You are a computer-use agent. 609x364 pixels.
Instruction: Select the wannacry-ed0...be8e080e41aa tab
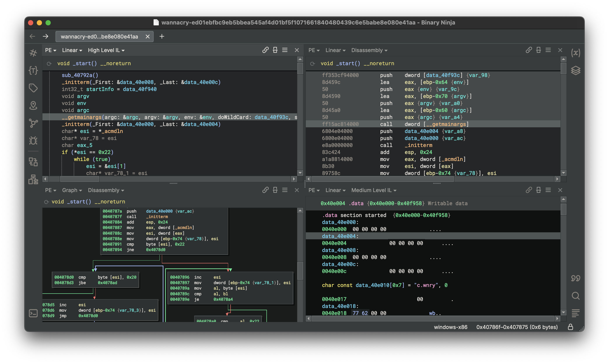(x=99, y=37)
